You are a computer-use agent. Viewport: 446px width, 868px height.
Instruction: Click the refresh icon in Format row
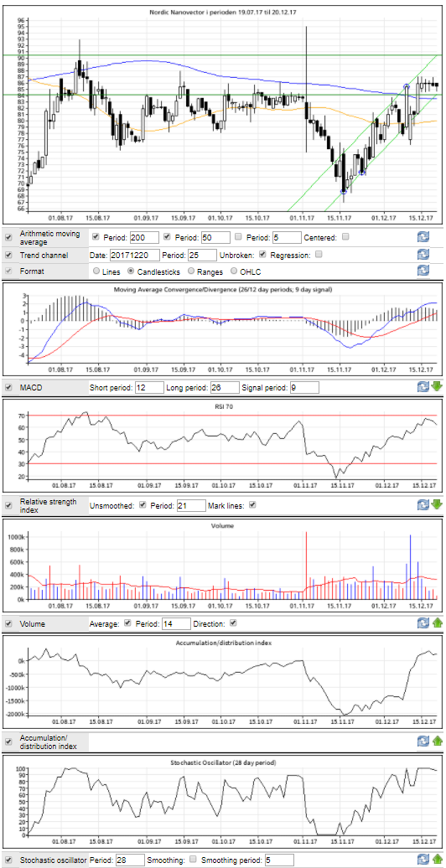(423, 271)
